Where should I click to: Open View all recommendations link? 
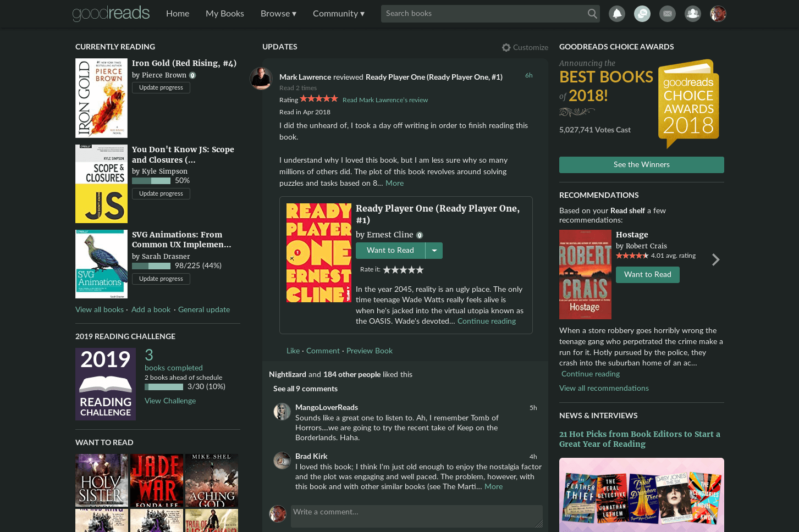(x=604, y=389)
